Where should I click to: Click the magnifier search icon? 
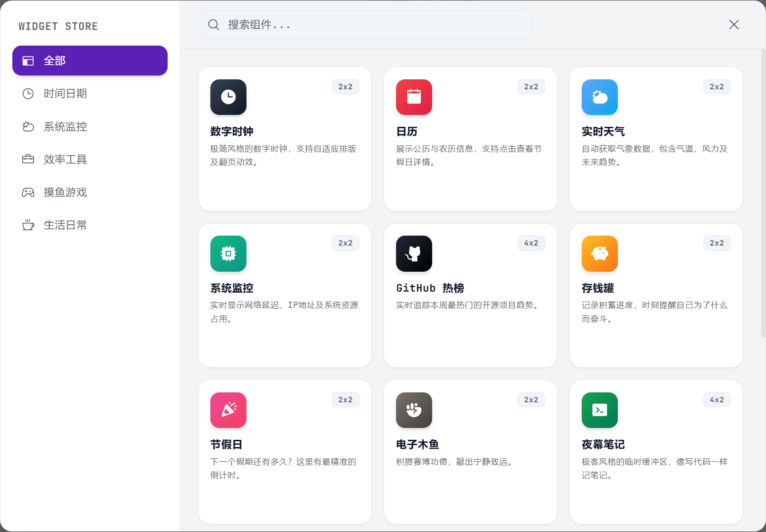[214, 25]
